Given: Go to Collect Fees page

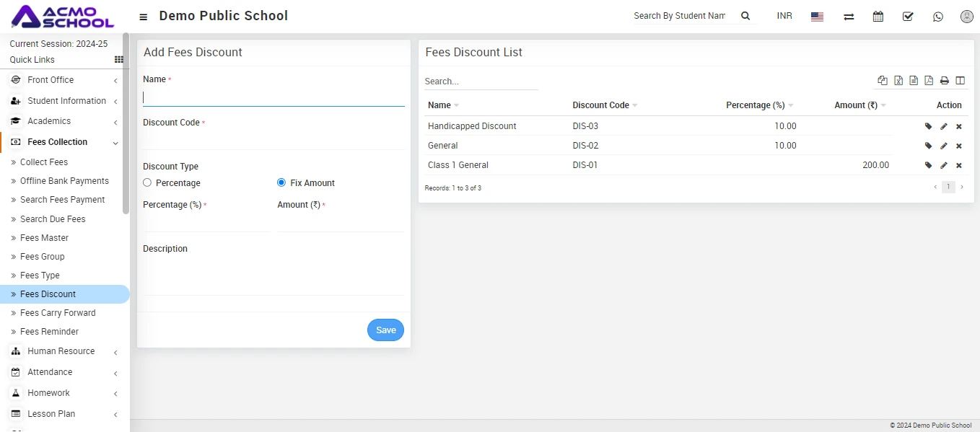Looking at the screenshot, I should point(43,162).
